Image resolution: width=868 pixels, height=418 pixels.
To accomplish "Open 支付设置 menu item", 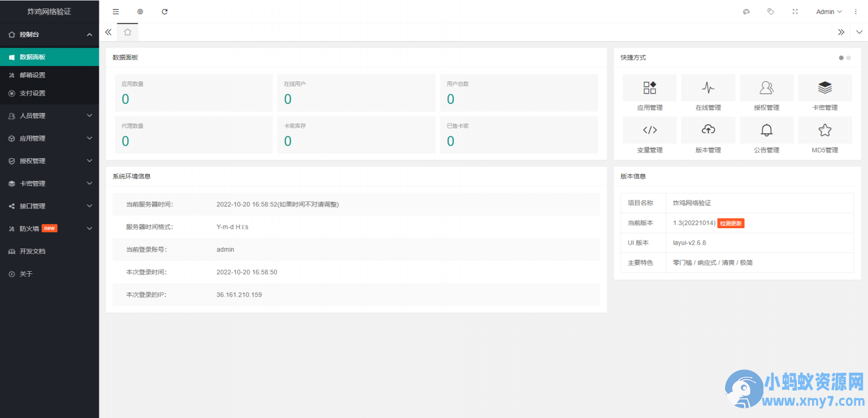I will click(49, 93).
